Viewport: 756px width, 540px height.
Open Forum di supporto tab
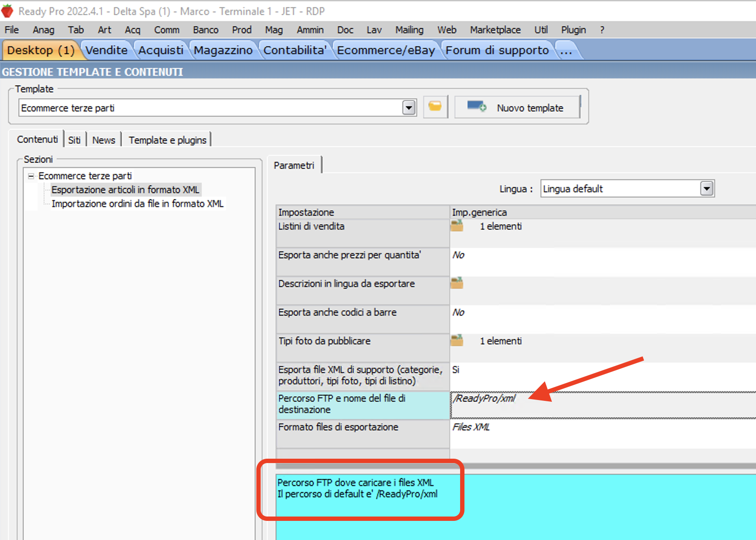(497, 50)
